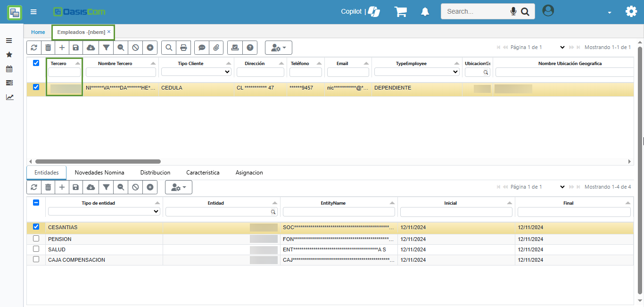Open calendar icon in left sidebar

[9, 69]
